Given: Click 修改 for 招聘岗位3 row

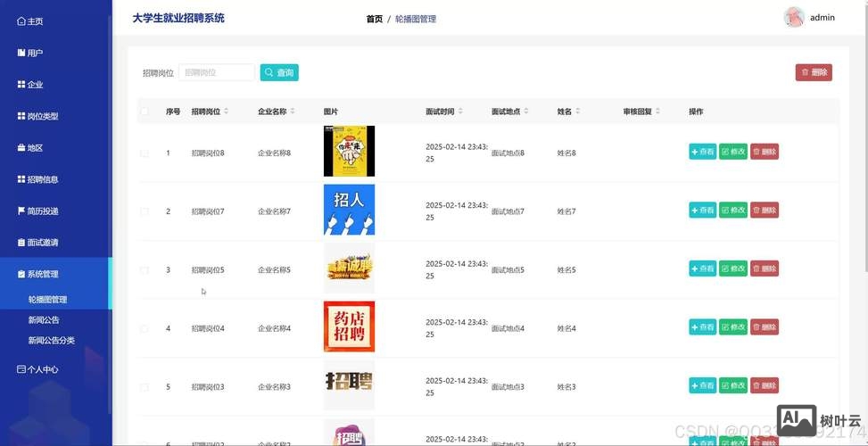Looking at the screenshot, I should tap(733, 385).
